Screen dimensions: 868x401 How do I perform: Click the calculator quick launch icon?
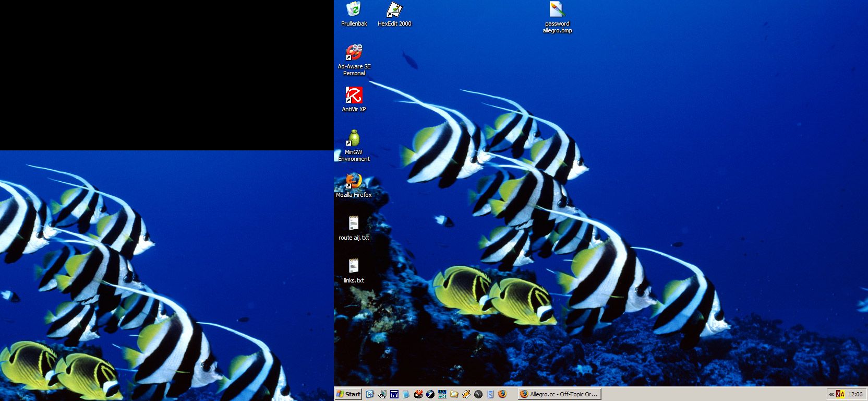click(x=490, y=394)
